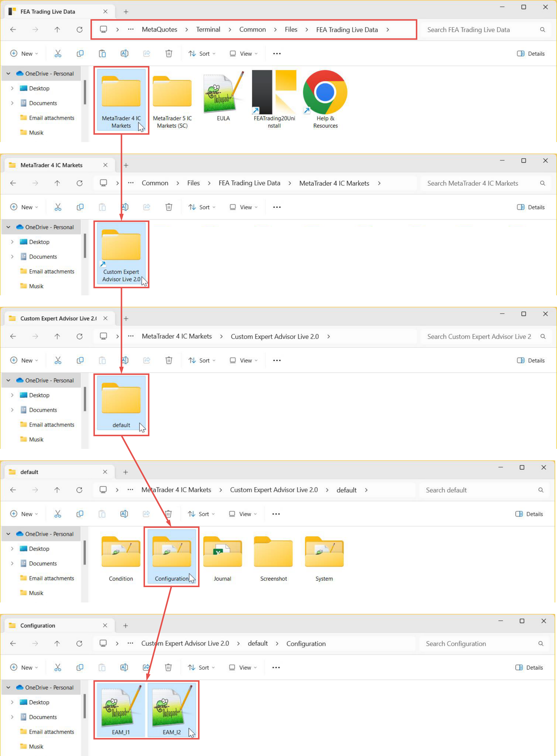
Task: Go up one level in the default window
Action: click(57, 490)
